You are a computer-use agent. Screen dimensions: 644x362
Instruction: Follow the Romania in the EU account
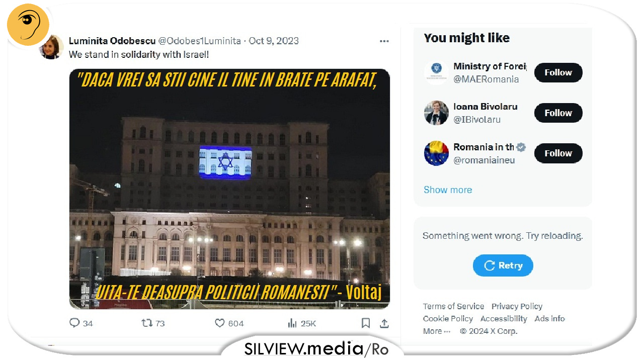point(558,153)
